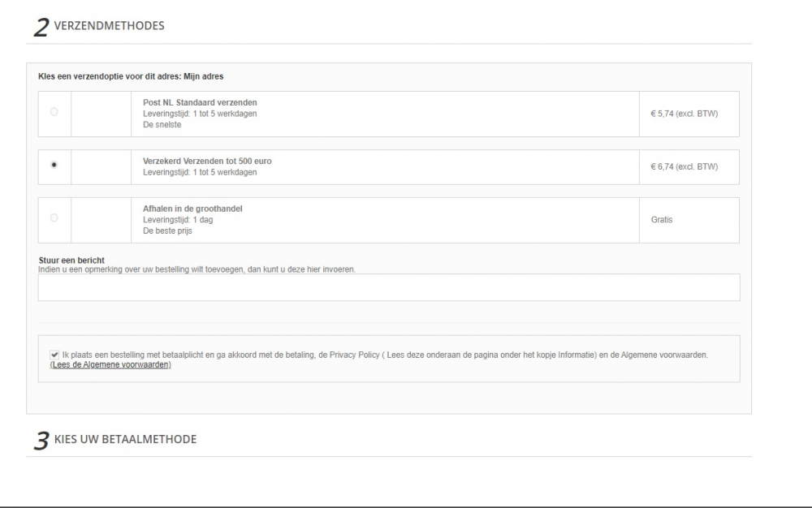Click the Stuur een bericht label

click(71, 260)
